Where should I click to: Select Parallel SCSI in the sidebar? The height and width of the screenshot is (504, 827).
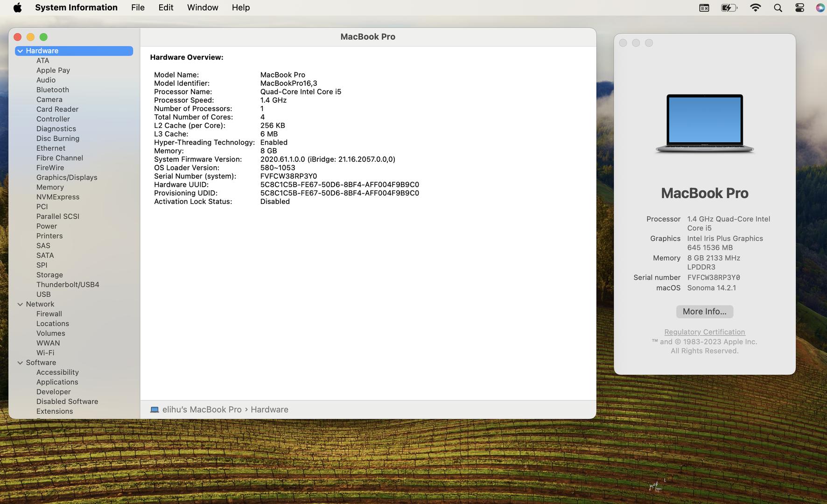point(58,217)
